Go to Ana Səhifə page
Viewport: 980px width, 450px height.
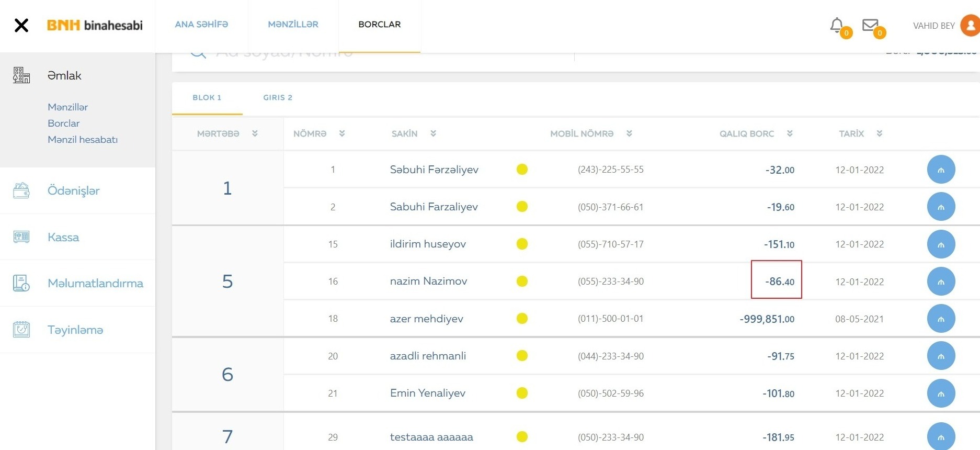(x=201, y=25)
